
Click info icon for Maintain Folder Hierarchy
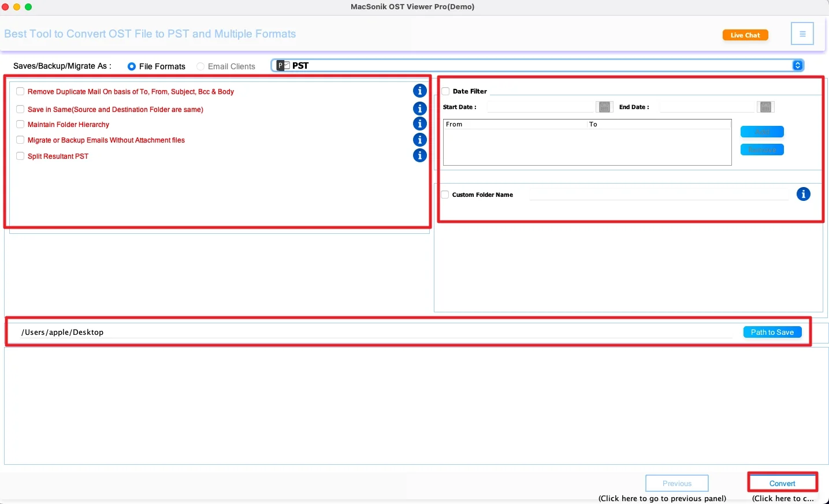coord(420,124)
